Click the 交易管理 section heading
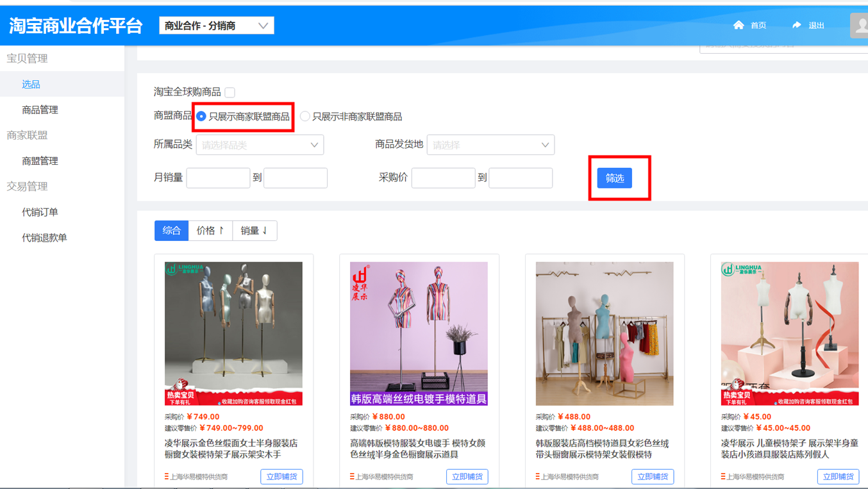 coord(27,186)
